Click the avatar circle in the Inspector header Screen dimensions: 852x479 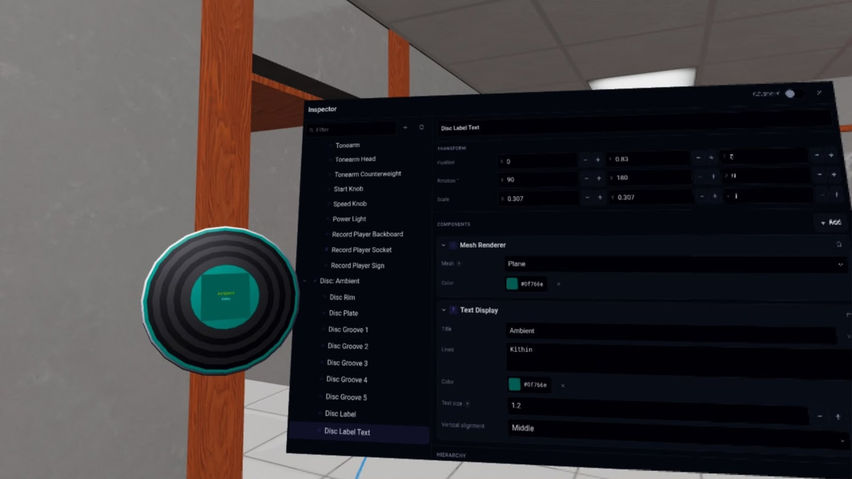pos(790,93)
